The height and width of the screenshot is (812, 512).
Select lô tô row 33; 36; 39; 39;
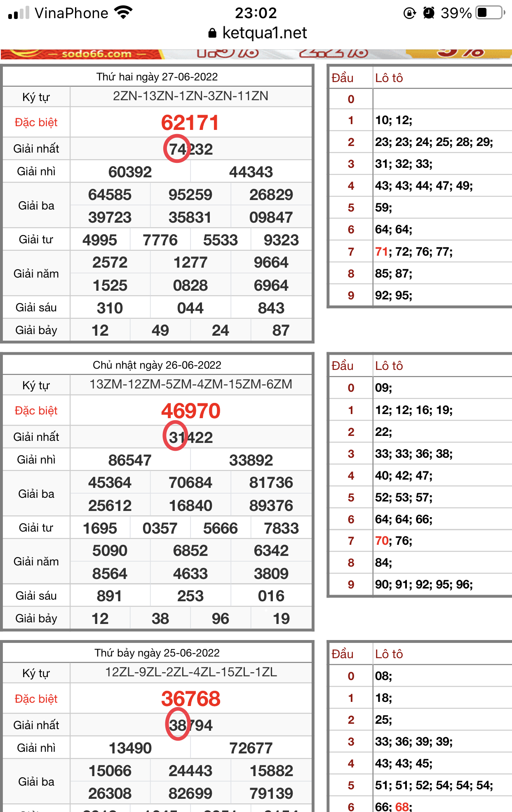pyautogui.click(x=414, y=741)
